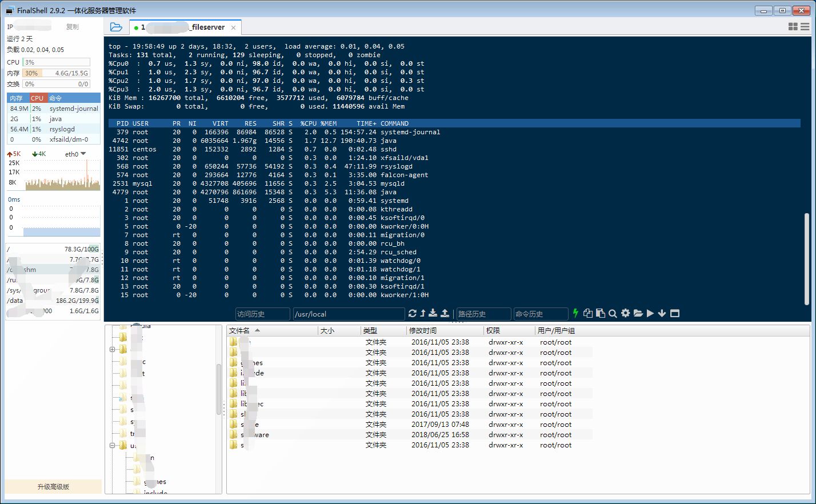This screenshot has width=816, height=504.
Task: Sort process list by CPU column
Action: pos(37,98)
